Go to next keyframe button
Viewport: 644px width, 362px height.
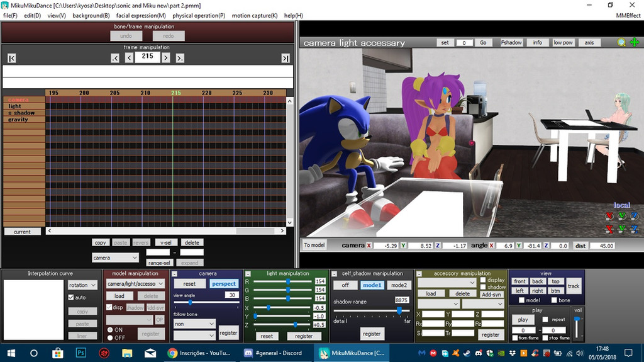(x=180, y=59)
